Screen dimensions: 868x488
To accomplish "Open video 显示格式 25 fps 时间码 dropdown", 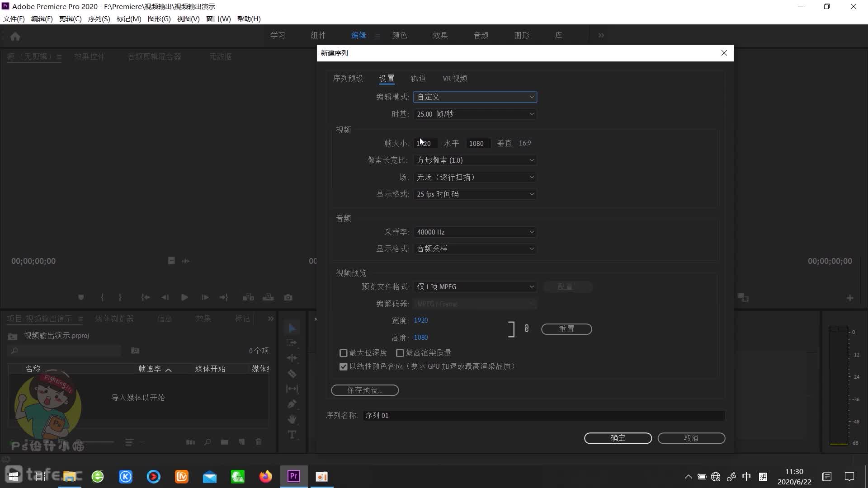I will (x=475, y=194).
